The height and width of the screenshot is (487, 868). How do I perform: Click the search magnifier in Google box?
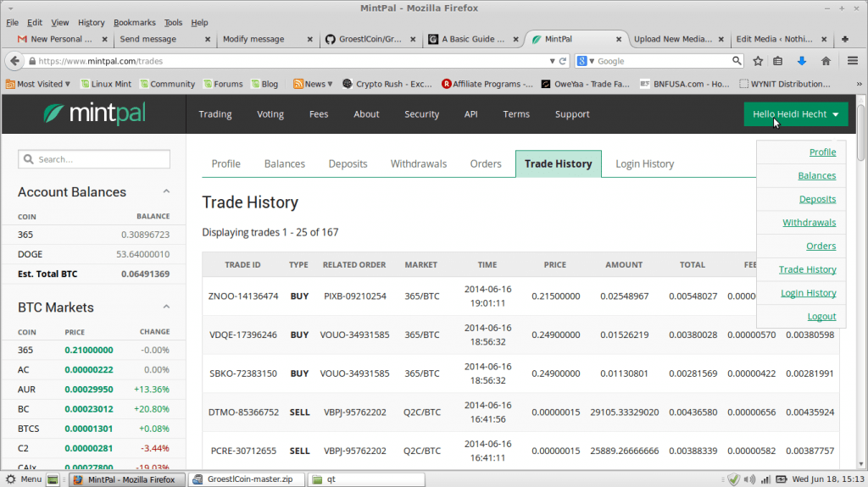click(x=737, y=60)
